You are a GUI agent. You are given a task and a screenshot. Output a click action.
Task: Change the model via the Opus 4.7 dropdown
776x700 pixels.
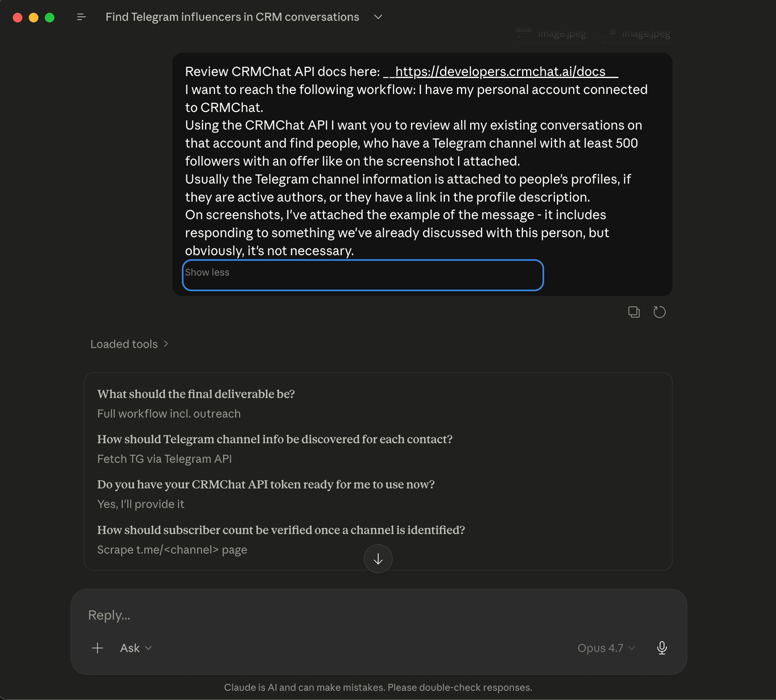[605, 648]
